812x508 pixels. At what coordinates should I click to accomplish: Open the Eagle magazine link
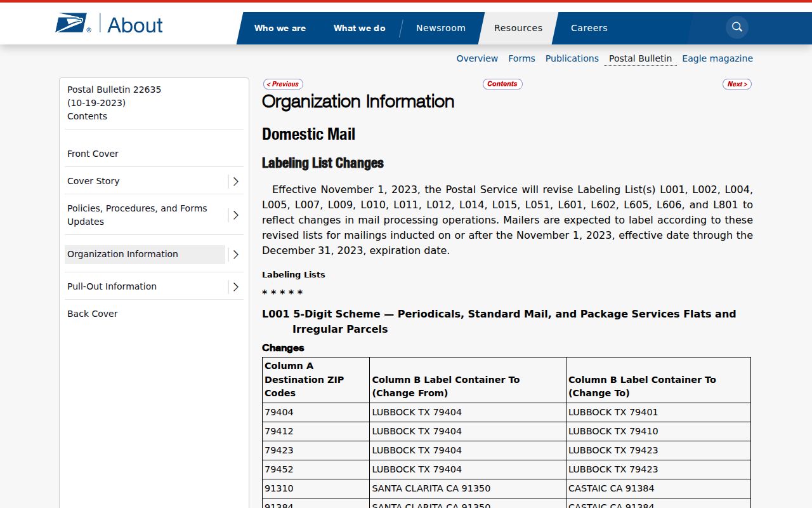tap(717, 58)
